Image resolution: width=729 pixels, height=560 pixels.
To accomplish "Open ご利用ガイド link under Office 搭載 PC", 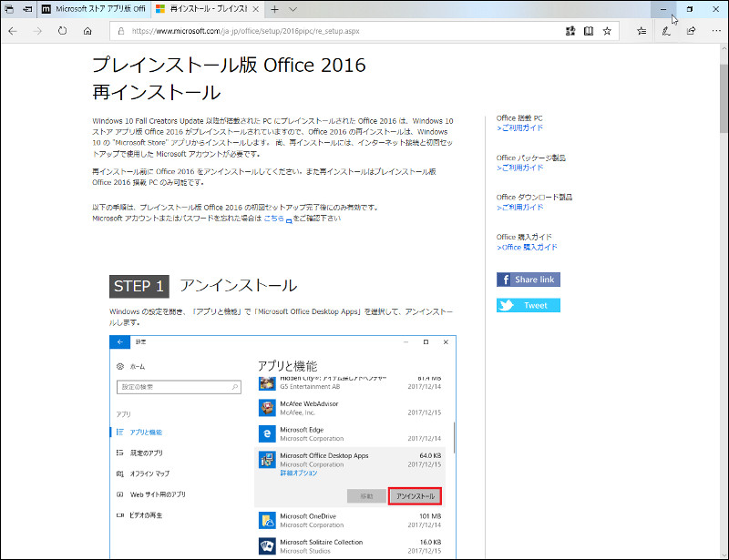I will pyautogui.click(x=519, y=127).
